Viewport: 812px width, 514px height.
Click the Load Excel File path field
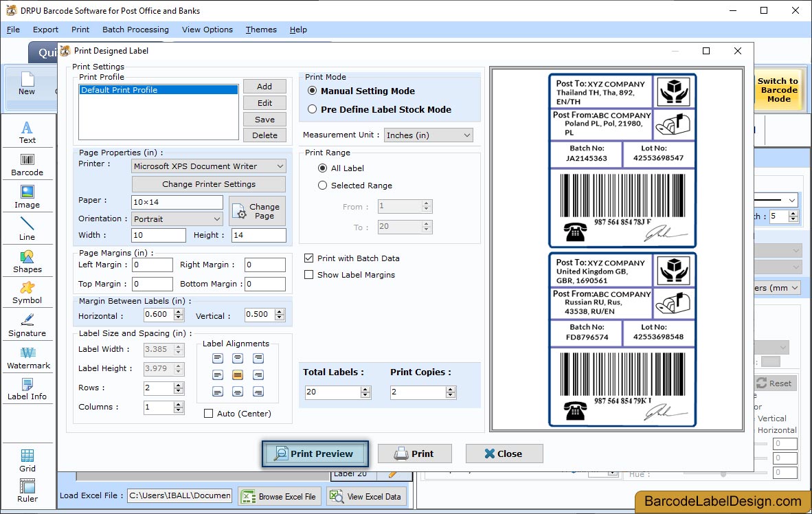click(180, 495)
